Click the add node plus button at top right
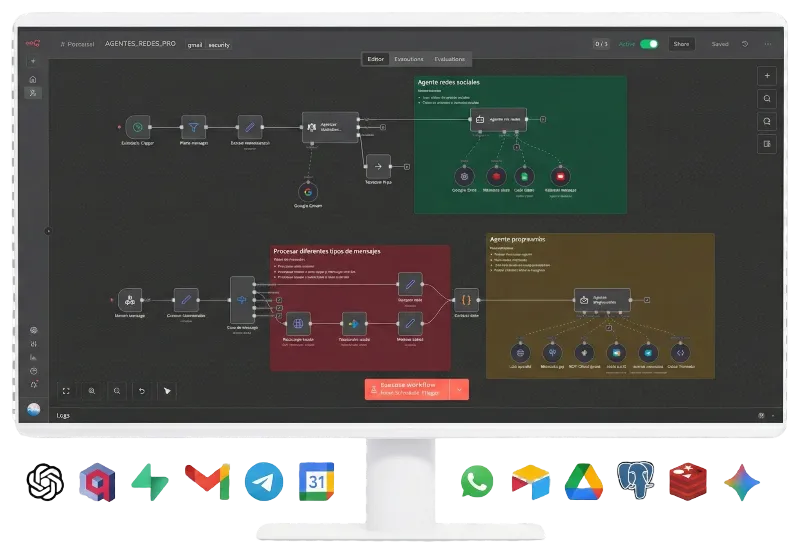796x556 pixels. pyautogui.click(x=767, y=76)
